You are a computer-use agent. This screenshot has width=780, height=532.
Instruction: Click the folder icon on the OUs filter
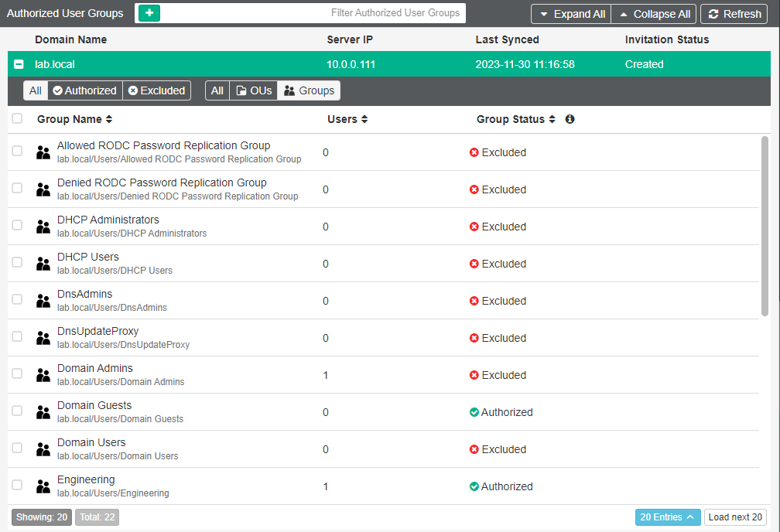[242, 90]
